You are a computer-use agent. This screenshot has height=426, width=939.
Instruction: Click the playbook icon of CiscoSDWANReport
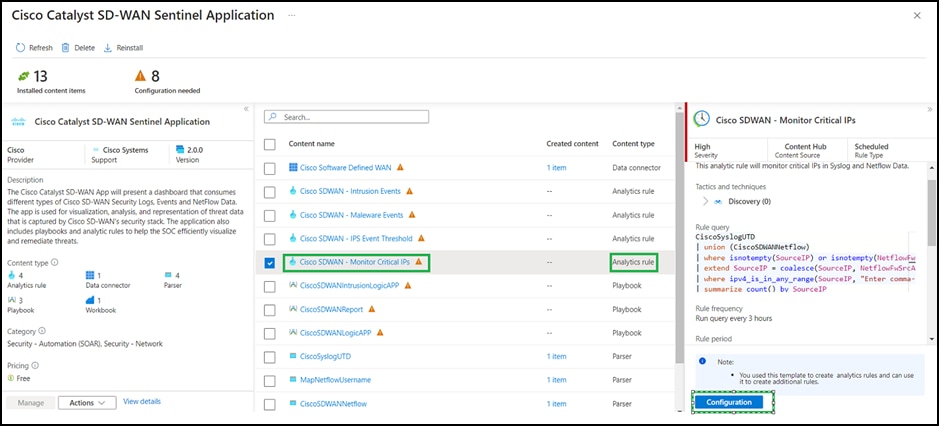click(293, 309)
